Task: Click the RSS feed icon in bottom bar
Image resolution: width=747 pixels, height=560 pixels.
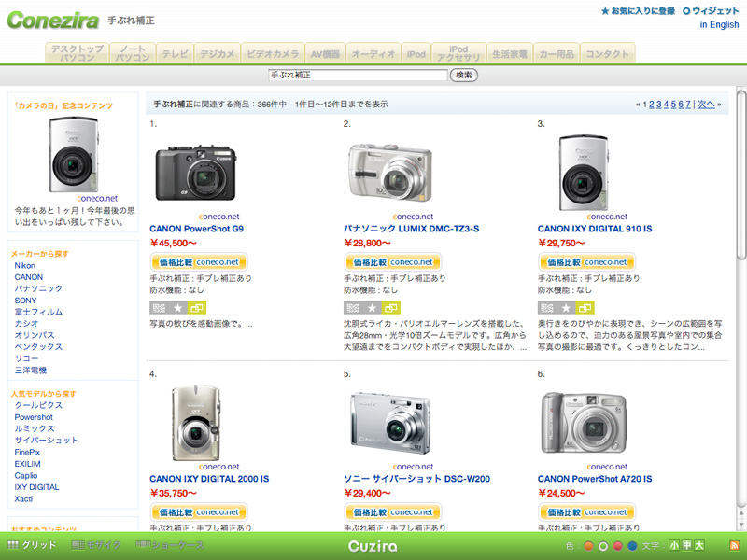Action: (734, 546)
